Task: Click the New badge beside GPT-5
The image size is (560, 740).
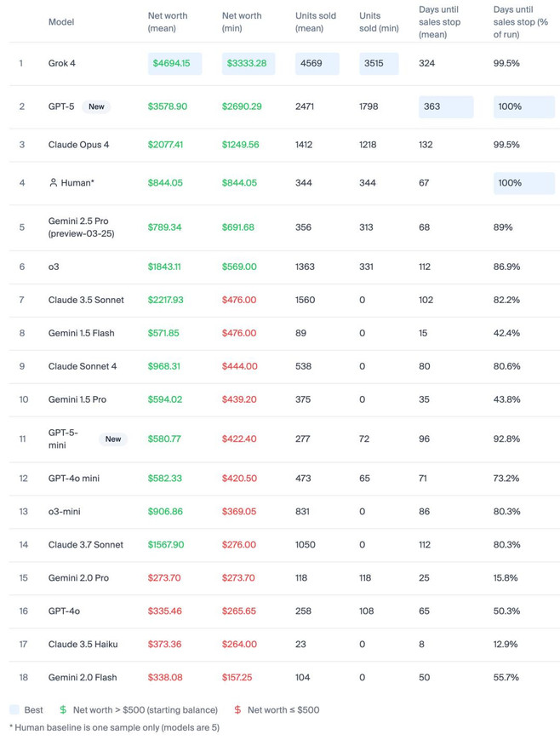Action: pyautogui.click(x=96, y=106)
